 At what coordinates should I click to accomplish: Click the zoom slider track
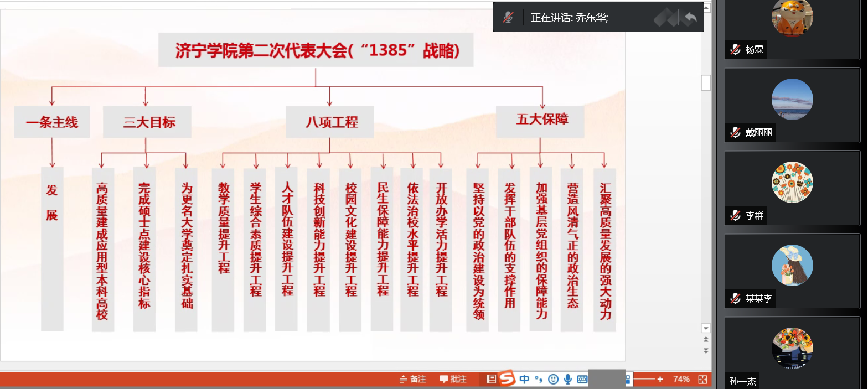645,379
